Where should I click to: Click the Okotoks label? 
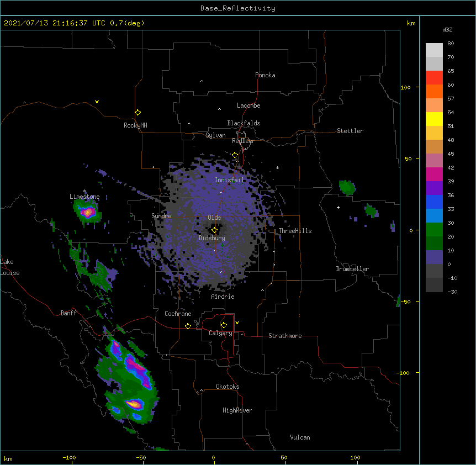pos(228,387)
